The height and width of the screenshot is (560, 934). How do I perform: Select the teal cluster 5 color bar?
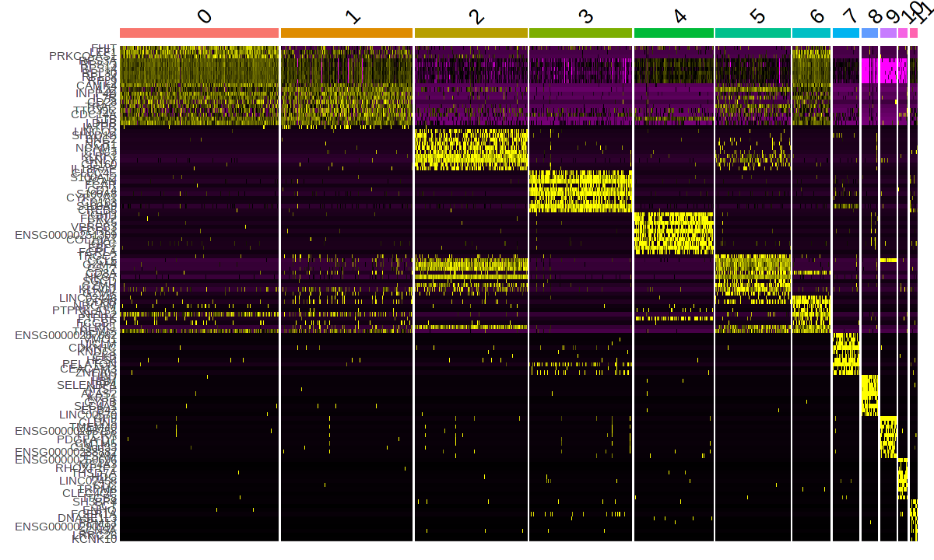tap(753, 33)
